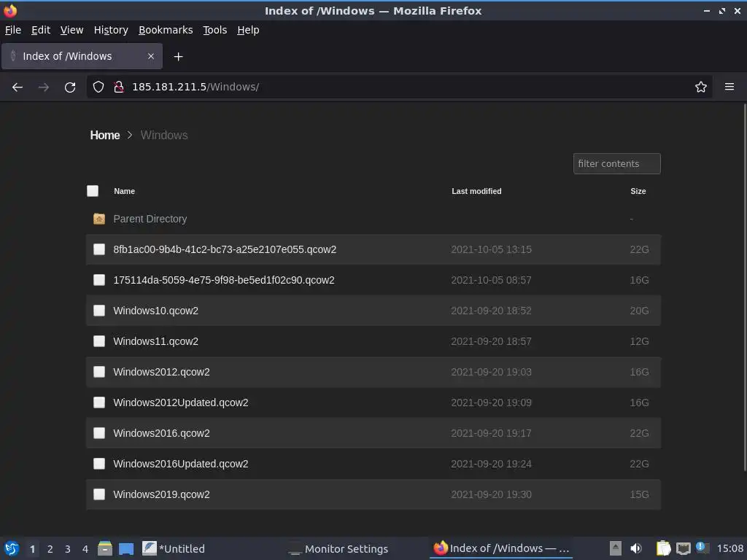The image size is (747, 560).
Task: Click the 2021-10-05 13:15 modified date
Action: coord(491,249)
